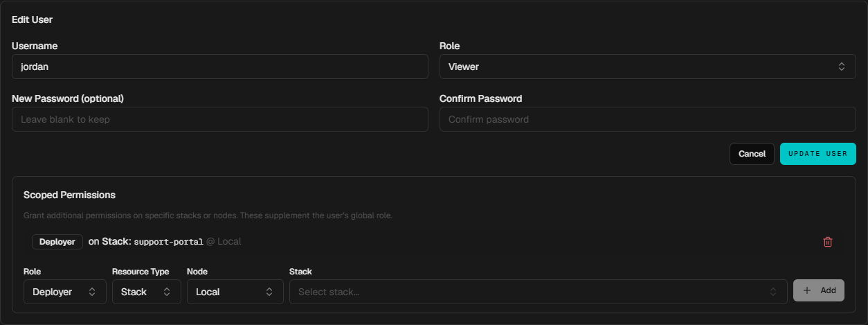
Task: Open the Node dropdown set to Local
Action: (235, 292)
